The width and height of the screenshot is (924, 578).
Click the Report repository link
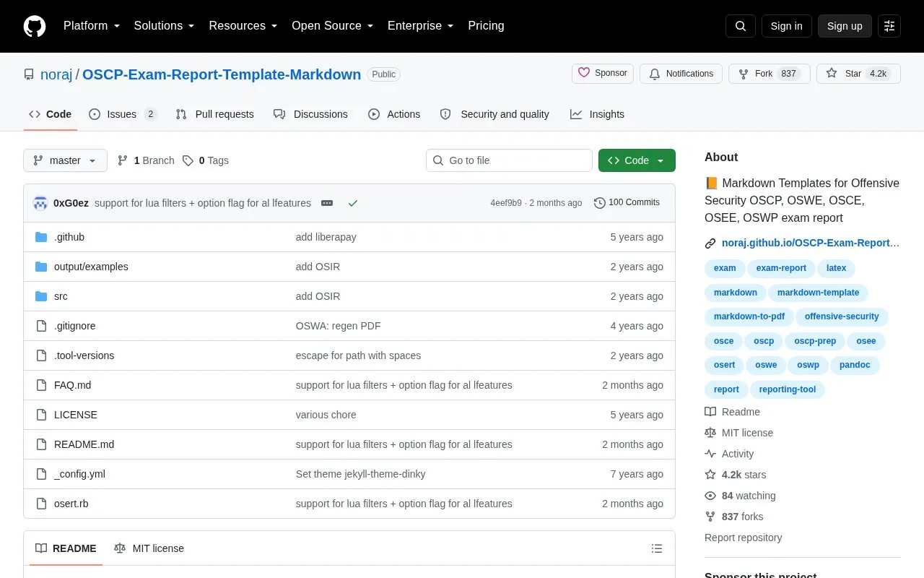pyautogui.click(x=743, y=538)
